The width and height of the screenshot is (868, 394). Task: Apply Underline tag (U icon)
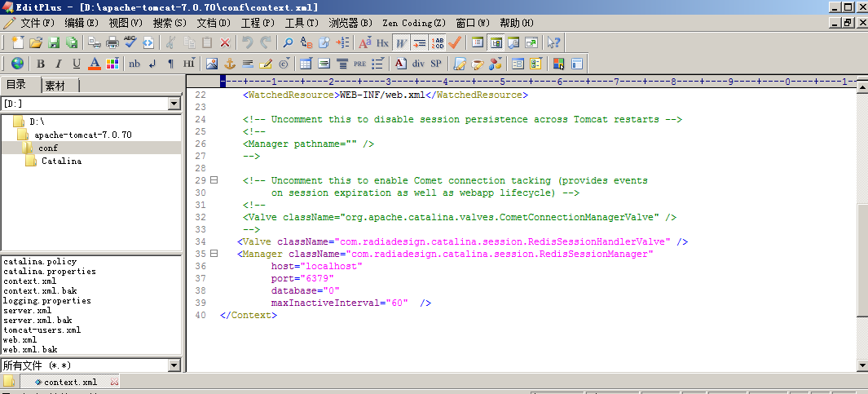[77, 63]
